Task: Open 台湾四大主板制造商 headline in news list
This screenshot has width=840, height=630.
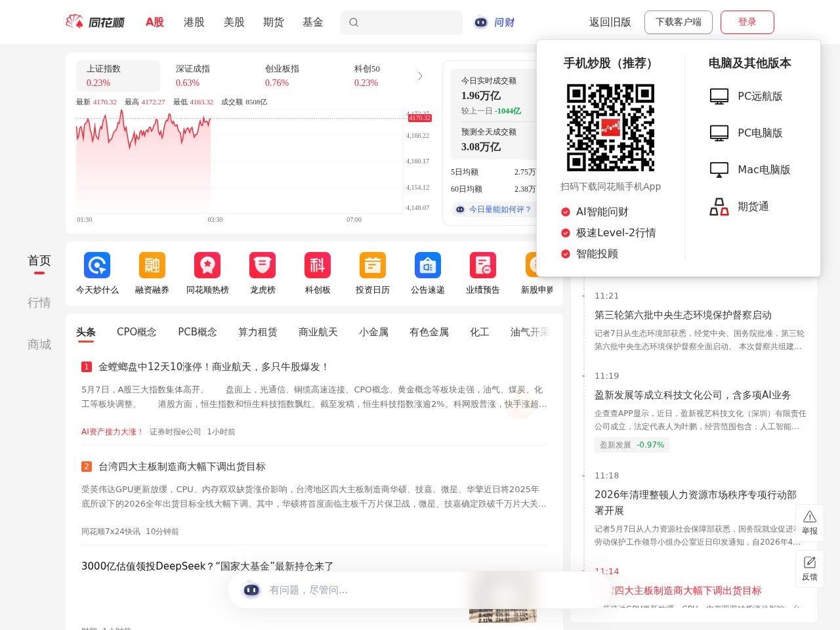Action: click(x=182, y=467)
